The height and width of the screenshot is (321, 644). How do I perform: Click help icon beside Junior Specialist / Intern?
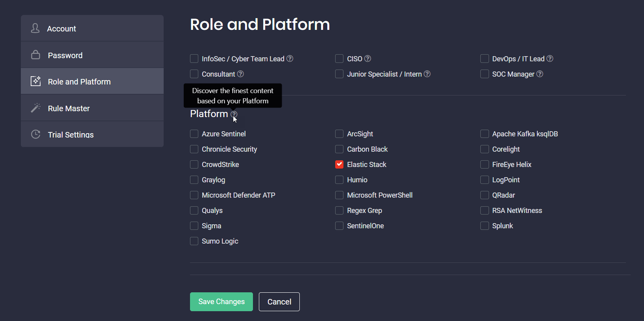(427, 74)
